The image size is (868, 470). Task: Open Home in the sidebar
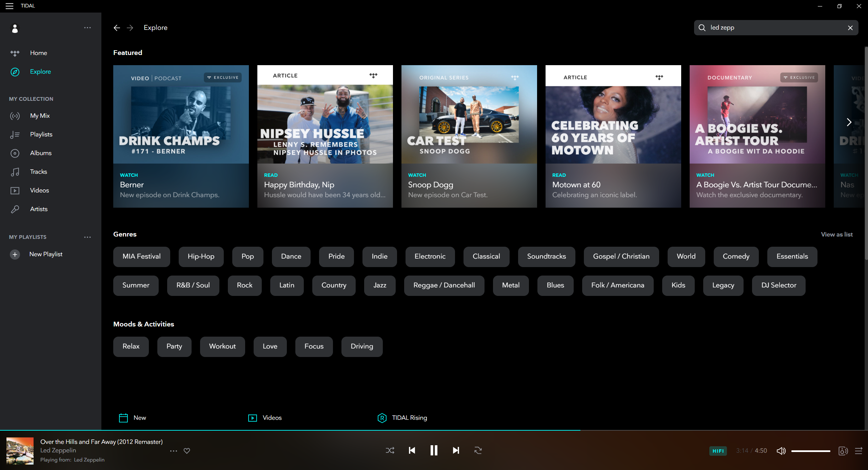[38, 53]
